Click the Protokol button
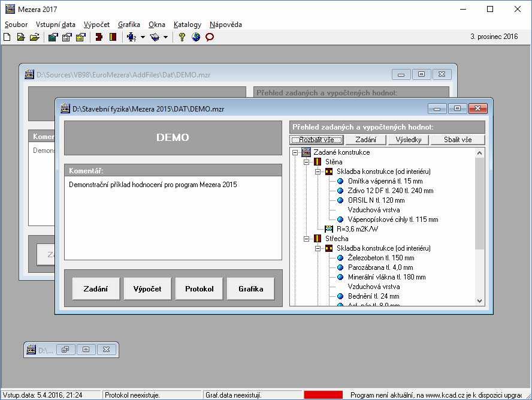Screen dimensions: 532x400 point(199,288)
